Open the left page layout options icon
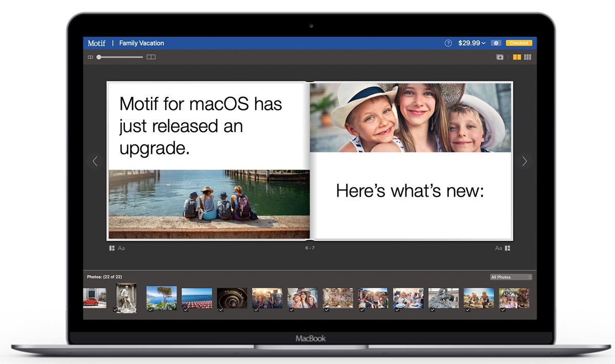The image size is (615, 364). pos(111,248)
